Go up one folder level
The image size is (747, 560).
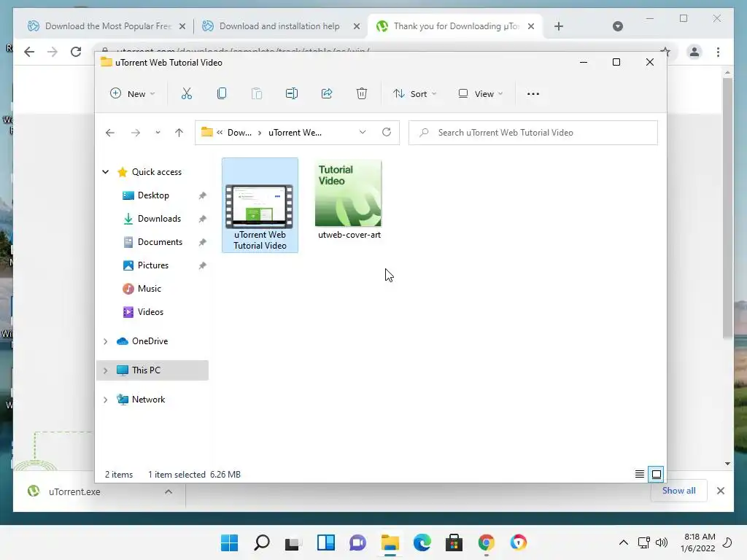point(179,133)
